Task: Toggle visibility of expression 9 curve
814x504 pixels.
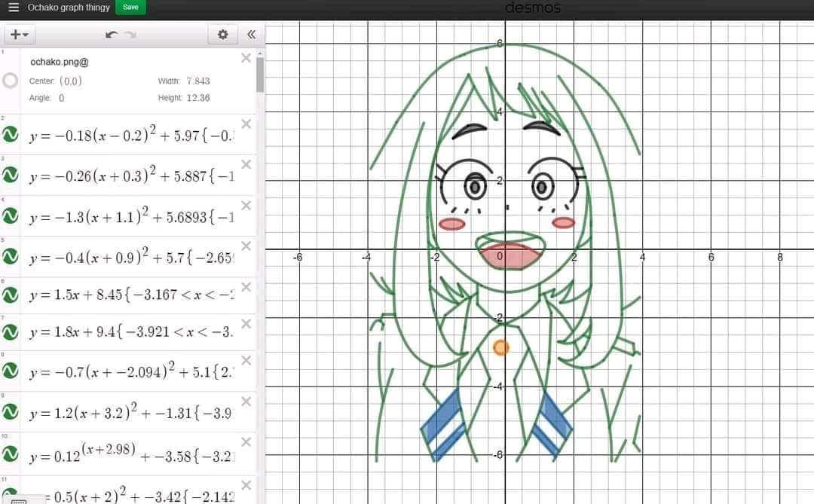Action: [x=10, y=411]
